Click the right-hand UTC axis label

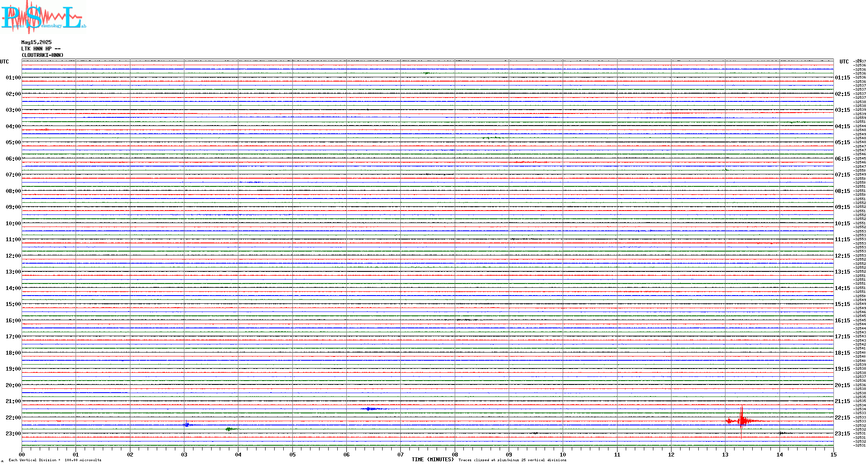[x=844, y=62]
